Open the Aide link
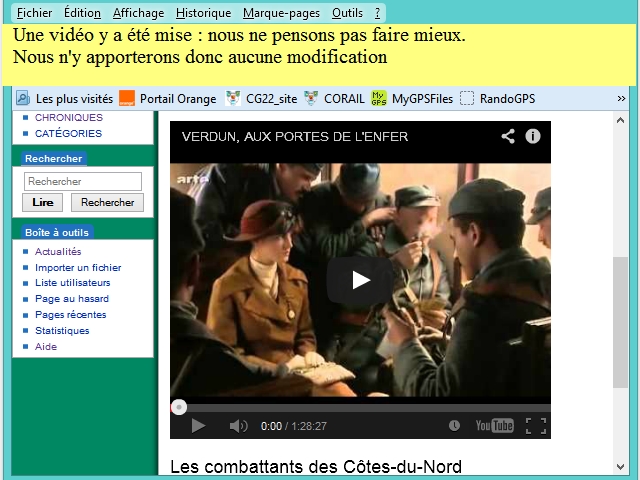This screenshot has height=480, width=640. pos(46,347)
